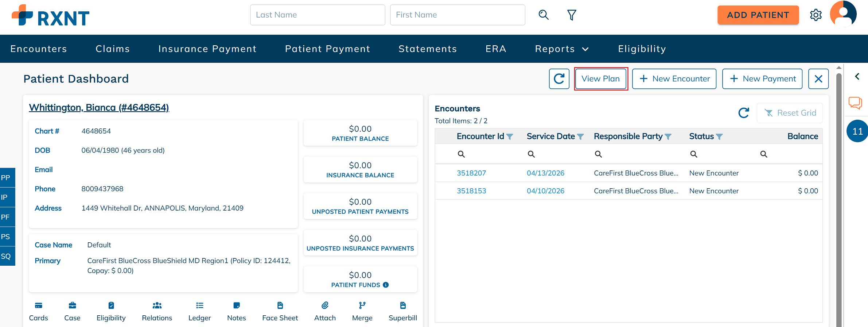Viewport: 868px width, 327px height.
Task: Filter the Encounter Id column
Action: tap(510, 137)
